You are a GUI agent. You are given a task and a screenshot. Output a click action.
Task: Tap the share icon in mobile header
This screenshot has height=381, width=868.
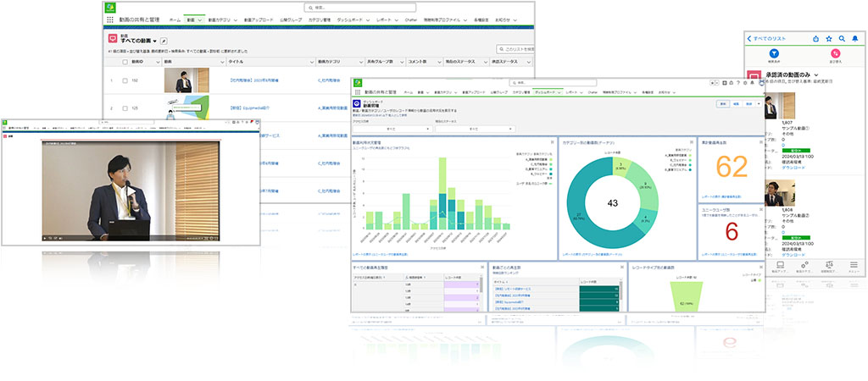pos(815,39)
